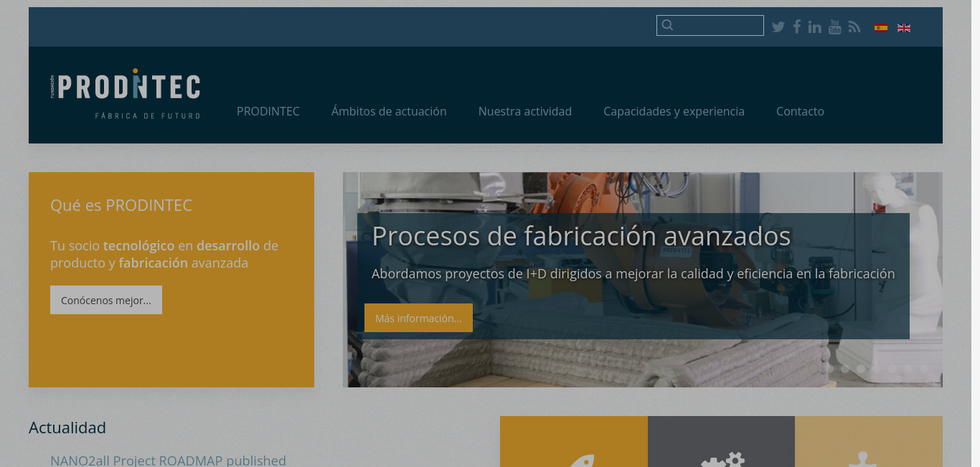Click the Procesos de fabricación avanzados heading

[581, 236]
